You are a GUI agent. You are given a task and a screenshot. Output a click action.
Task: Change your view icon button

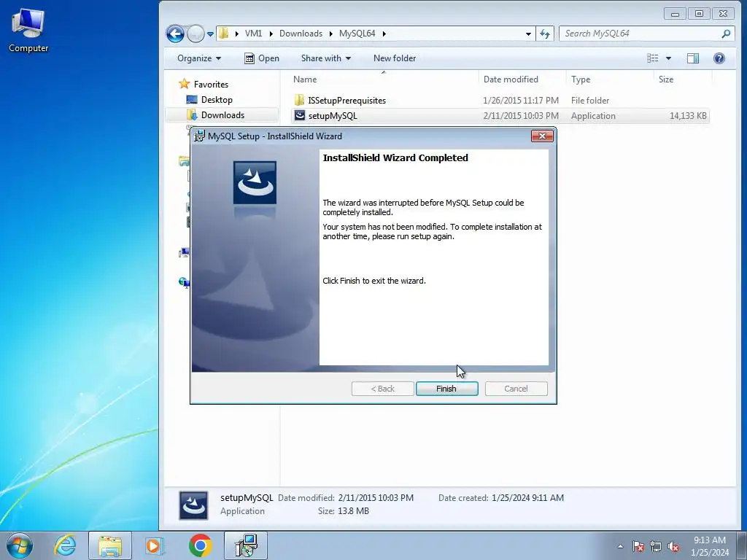(x=652, y=58)
